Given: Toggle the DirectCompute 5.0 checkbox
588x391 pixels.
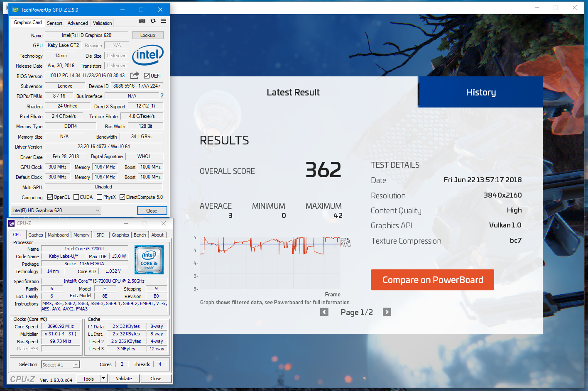Looking at the screenshot, I should tap(122, 197).
